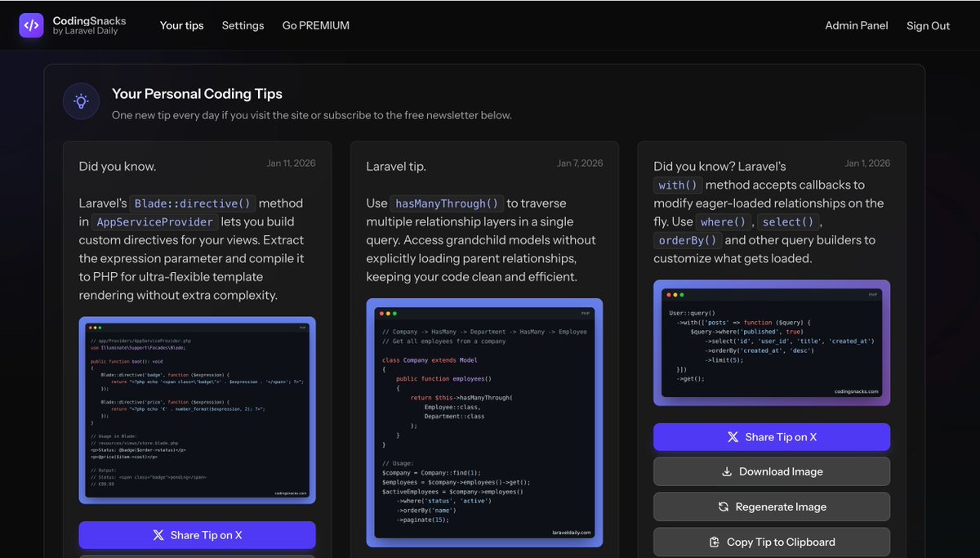The height and width of the screenshot is (558, 980).
Task: Click the lightbulb icon beside Your Personal Coding Tips
Action: pos(81,101)
